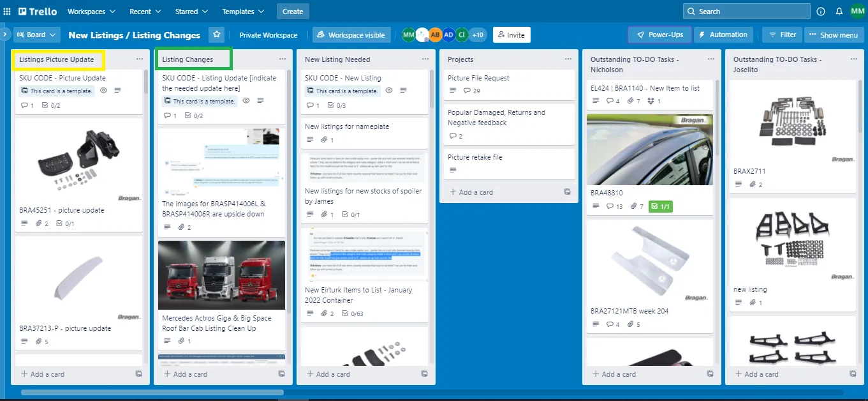Go to Trello home logo
The height and width of the screenshot is (401, 868).
click(38, 11)
